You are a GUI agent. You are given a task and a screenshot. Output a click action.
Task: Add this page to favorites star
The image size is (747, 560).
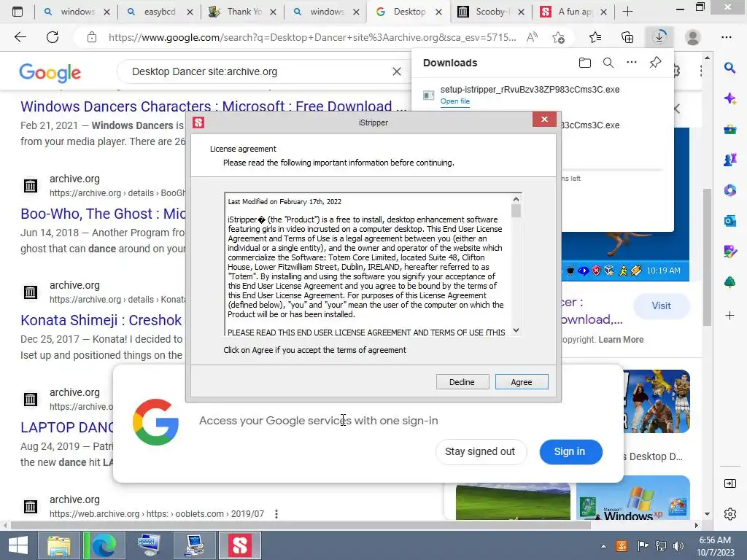pos(558,37)
